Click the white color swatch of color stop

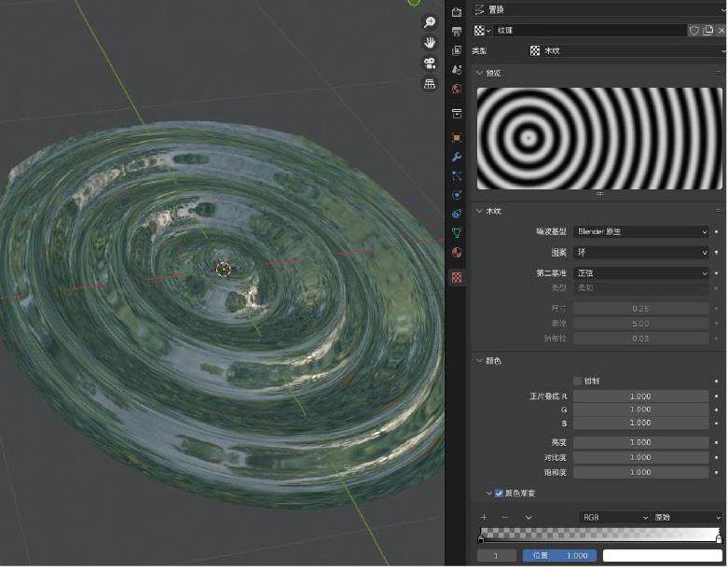pyautogui.click(x=663, y=555)
